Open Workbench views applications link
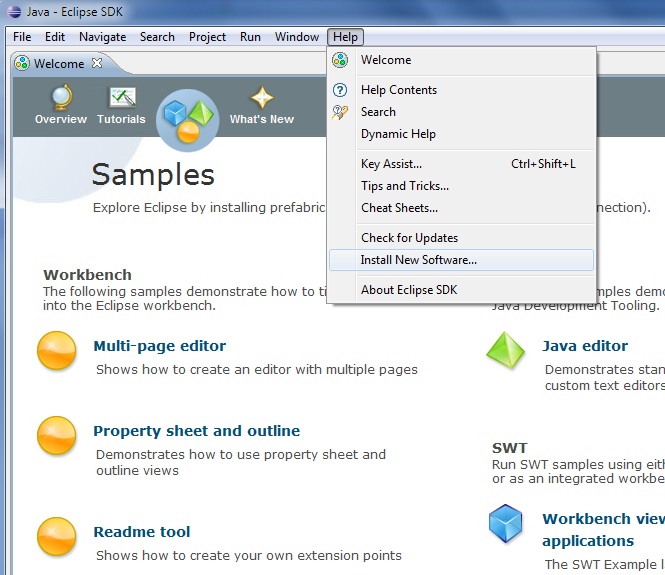Image resolution: width=665 pixels, height=575 pixels. [x=604, y=530]
